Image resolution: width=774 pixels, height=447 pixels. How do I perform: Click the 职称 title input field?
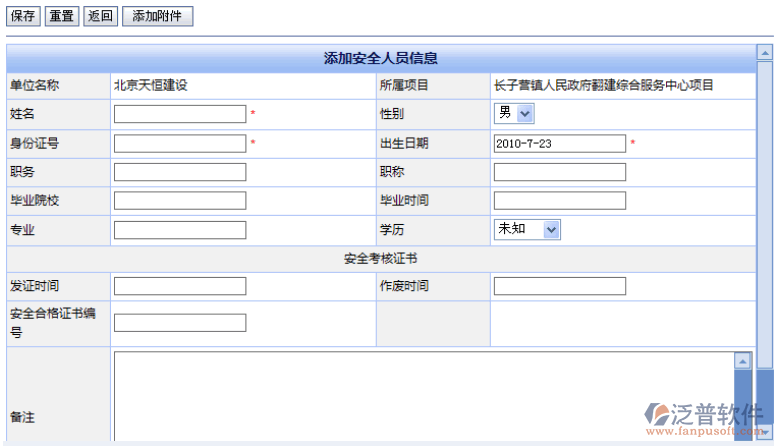[559, 172]
